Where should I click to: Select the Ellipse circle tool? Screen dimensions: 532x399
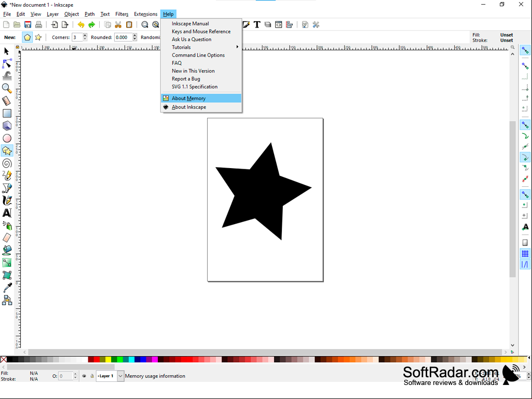pyautogui.click(x=7, y=139)
